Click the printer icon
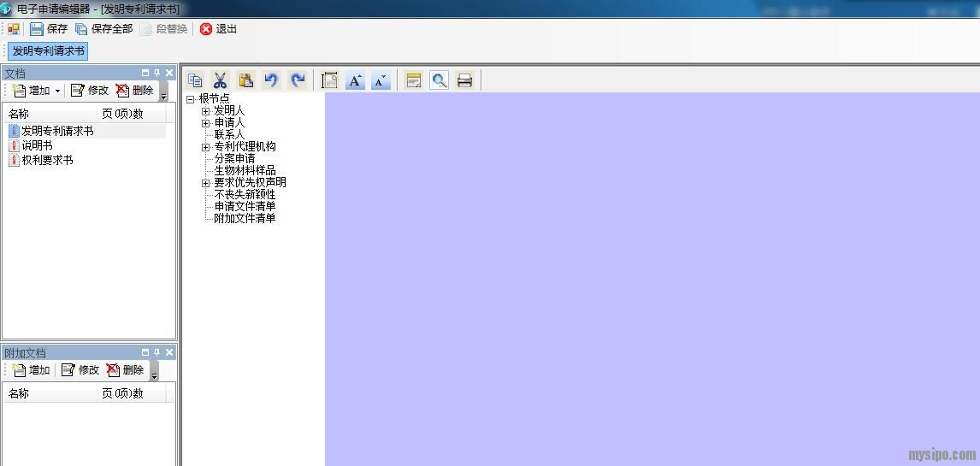980x466 pixels. coord(464,80)
